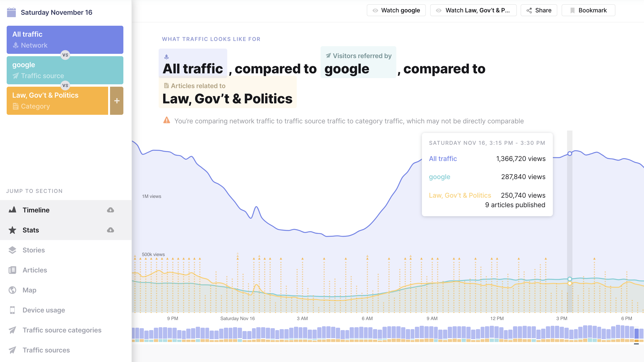This screenshot has height=362, width=644.
Task: Jump to the Stats section
Action: [x=30, y=230]
